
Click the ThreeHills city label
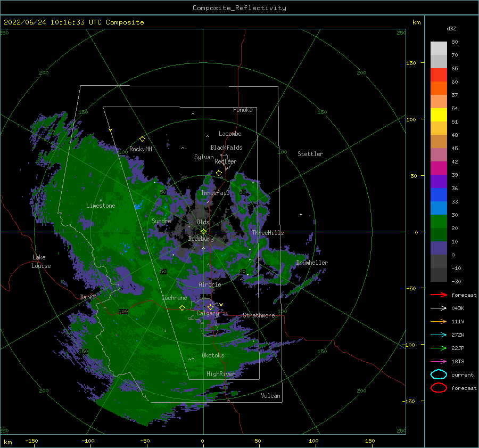point(268,233)
